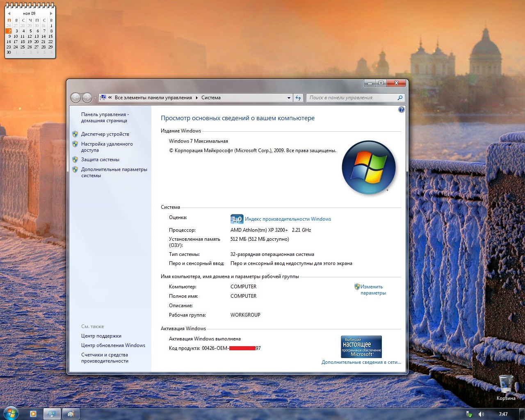Click 'ноя 09' month header in calendar
The image size is (525, 420).
[29, 14]
